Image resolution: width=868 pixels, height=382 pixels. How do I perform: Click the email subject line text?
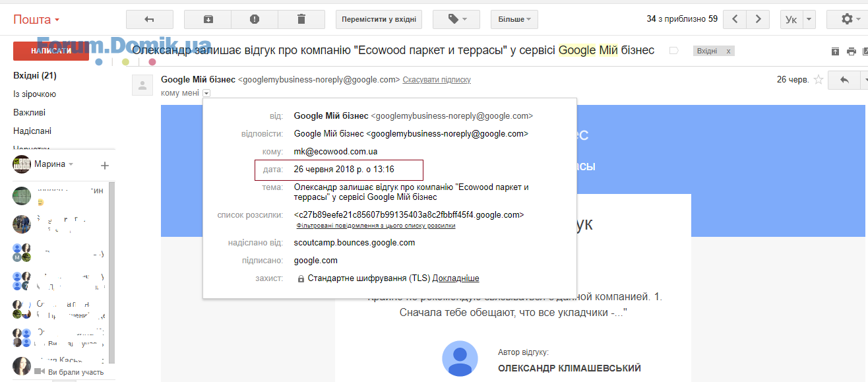pos(393,50)
